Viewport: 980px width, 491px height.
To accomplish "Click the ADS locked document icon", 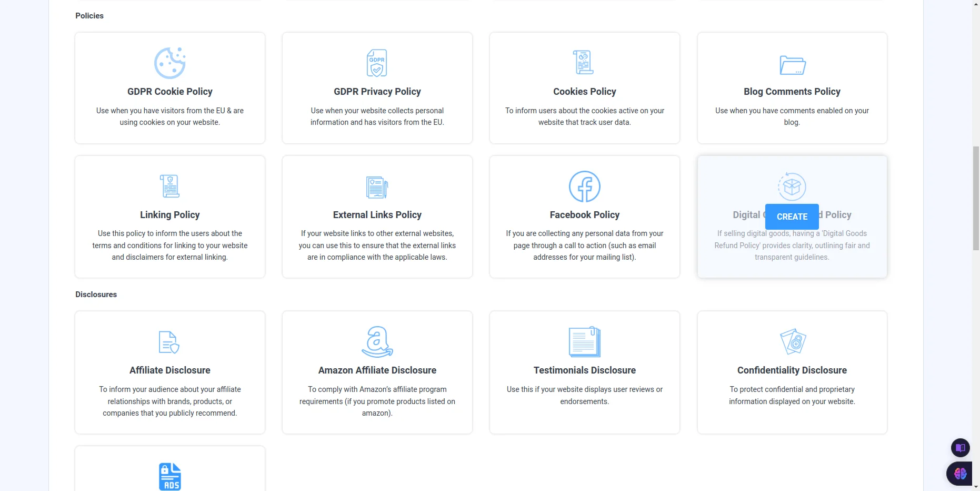I will click(x=170, y=477).
